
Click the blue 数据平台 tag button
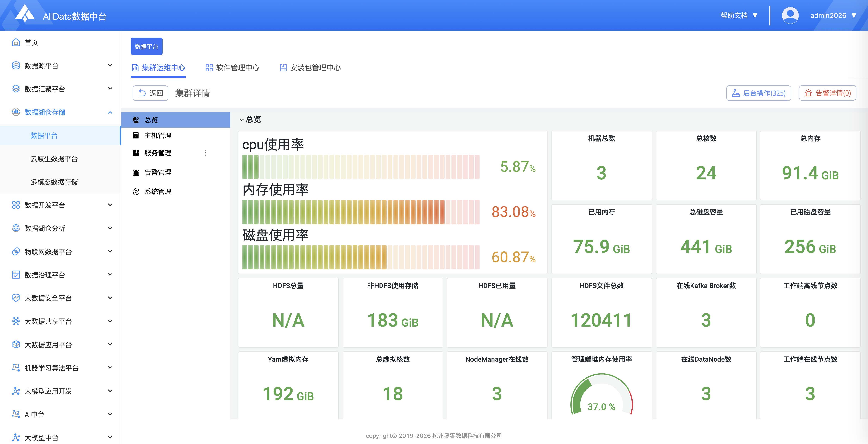pyautogui.click(x=147, y=46)
